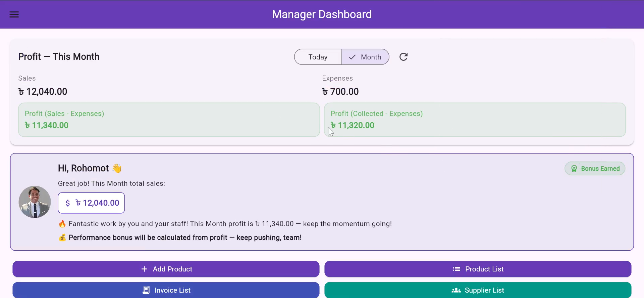Screen dimensions: 644x298
Task: Switch profit view to Today
Action: (318, 57)
